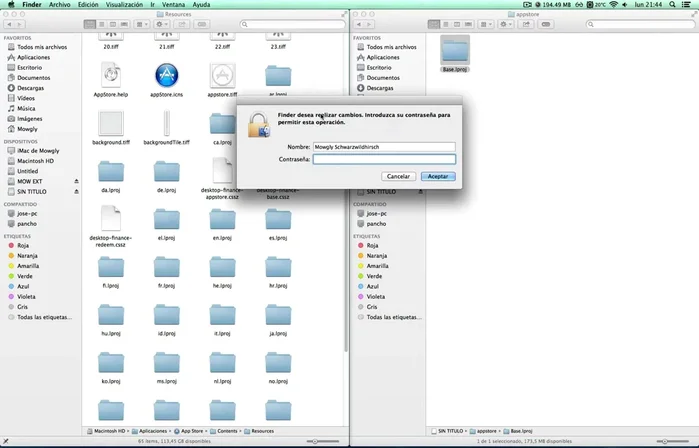Go back in the Resources window

click(9, 25)
